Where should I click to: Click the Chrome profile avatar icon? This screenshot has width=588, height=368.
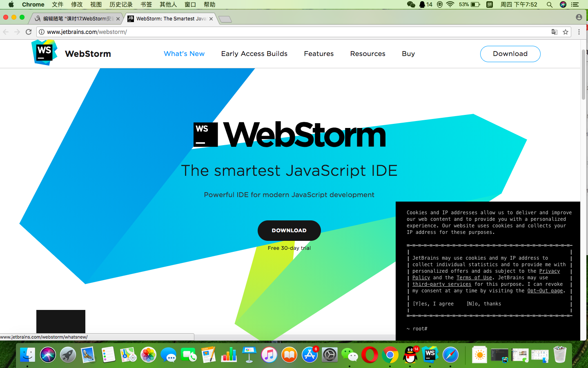coord(579,17)
